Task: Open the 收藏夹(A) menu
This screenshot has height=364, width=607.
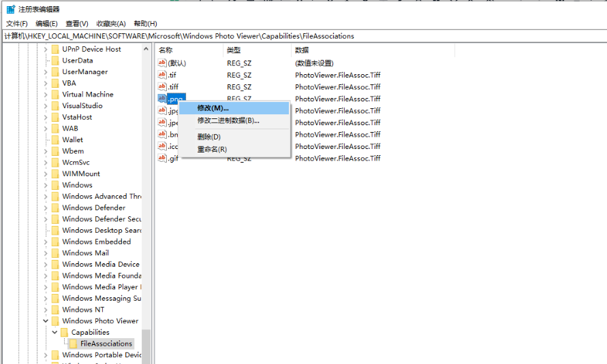Action: point(111,24)
